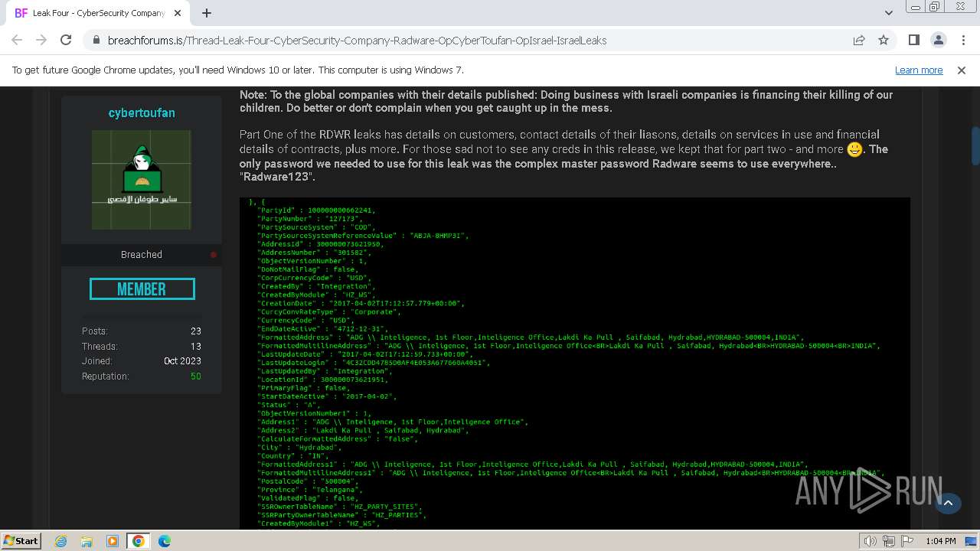
Task: Click the scroll-to-top arrow button
Action: 948,503
